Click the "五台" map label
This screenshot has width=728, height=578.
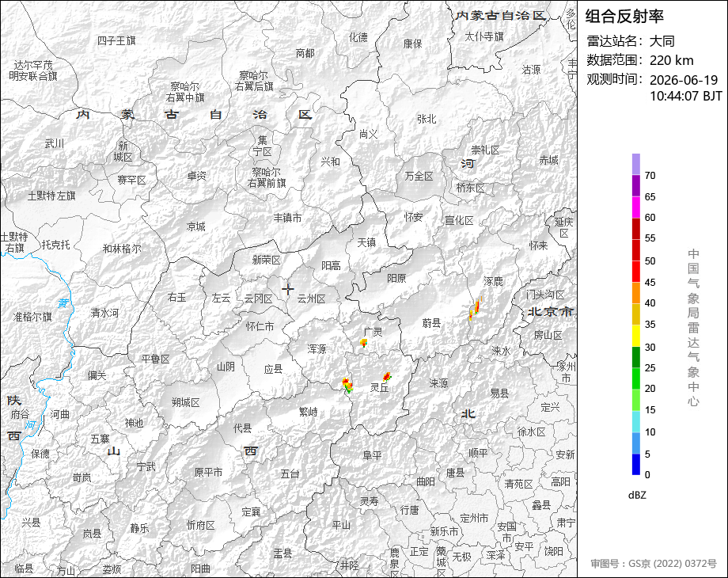point(290,473)
